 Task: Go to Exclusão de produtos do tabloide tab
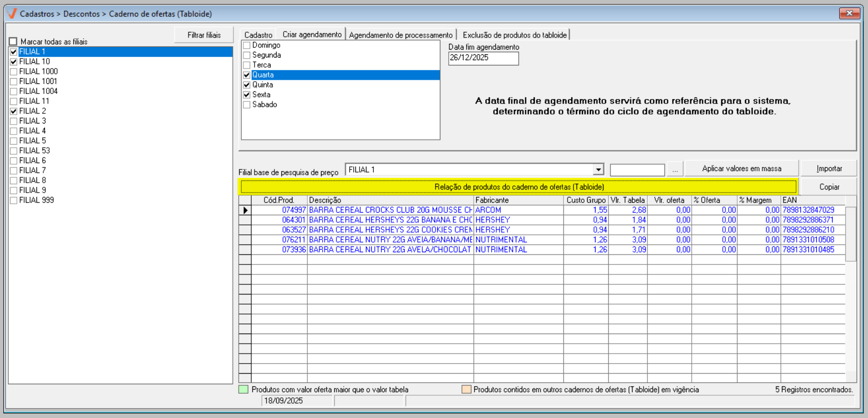(x=514, y=35)
